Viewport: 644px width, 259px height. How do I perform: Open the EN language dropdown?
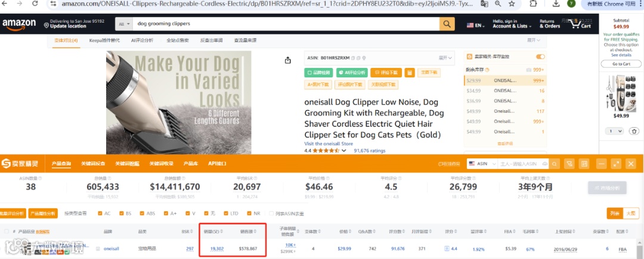(476, 26)
